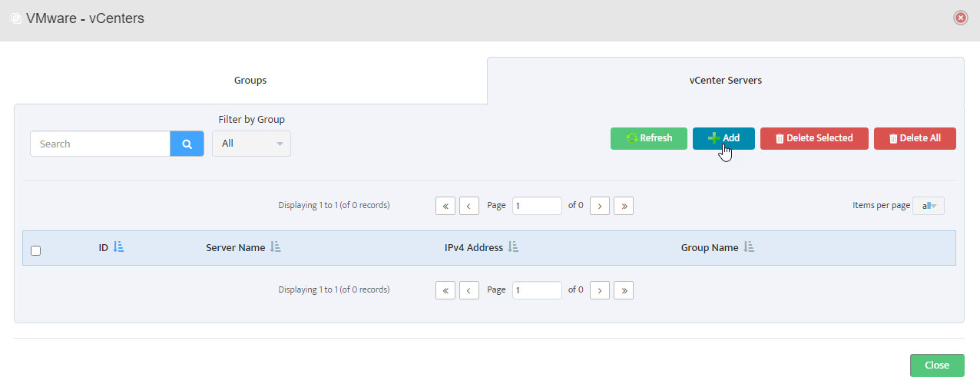Screen dimensions: 980x387
Task: Click the ID column header text
Action: (x=103, y=247)
